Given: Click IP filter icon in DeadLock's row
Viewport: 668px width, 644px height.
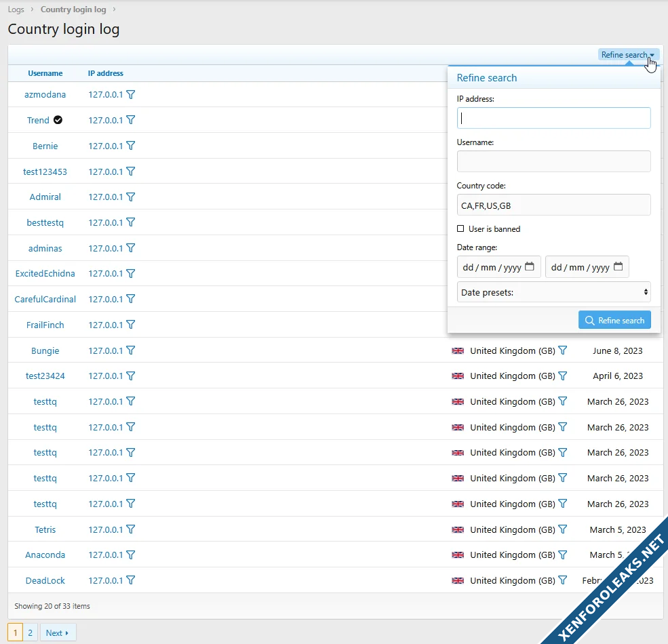Looking at the screenshot, I should click(131, 580).
